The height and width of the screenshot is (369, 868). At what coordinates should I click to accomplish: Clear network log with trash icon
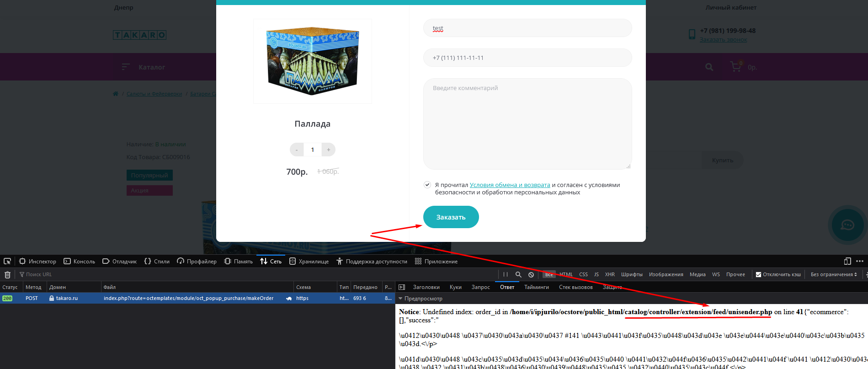coord(7,275)
